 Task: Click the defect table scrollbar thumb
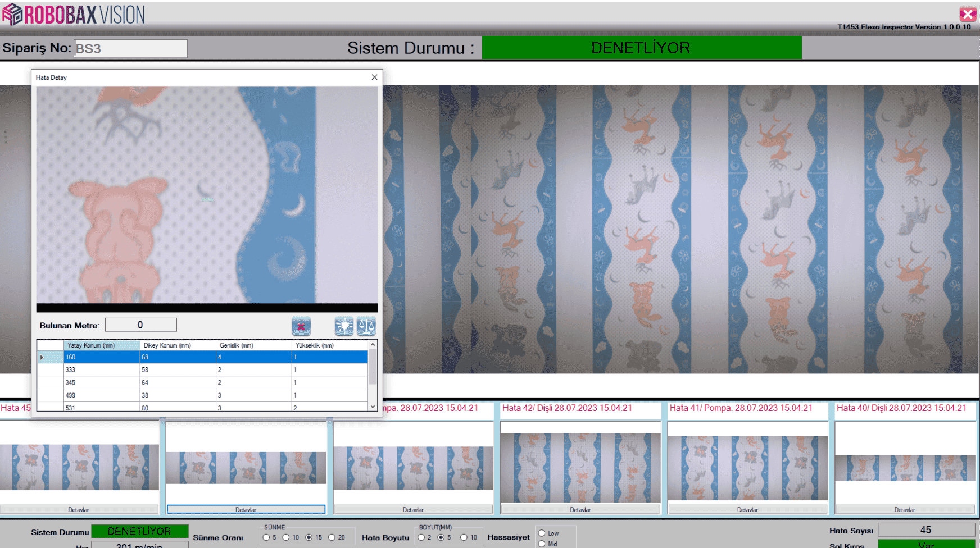point(372,367)
